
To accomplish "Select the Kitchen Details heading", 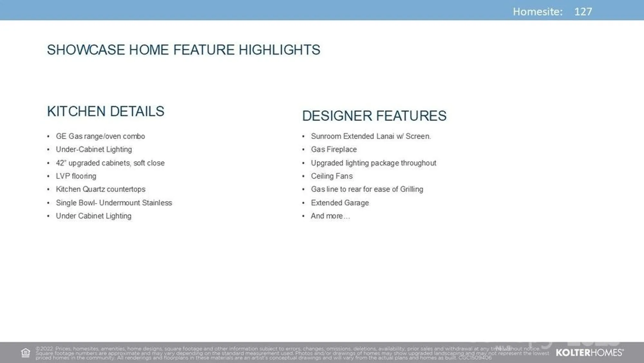I will pyautogui.click(x=106, y=111).
